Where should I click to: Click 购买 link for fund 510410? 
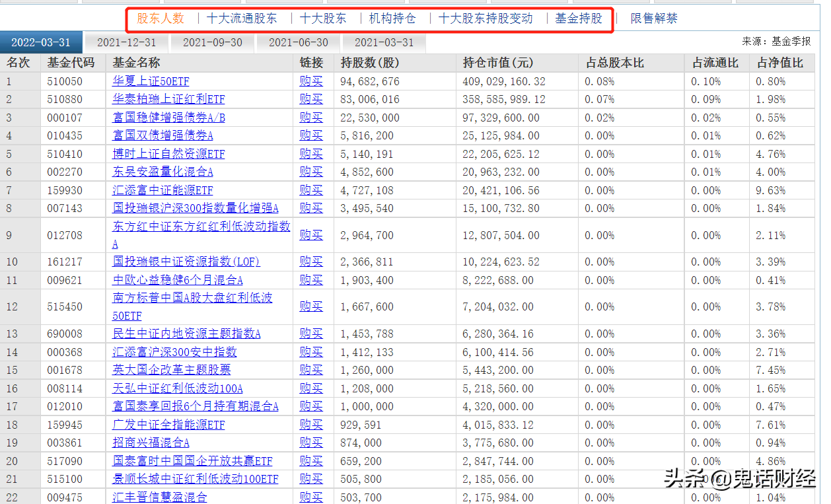click(311, 154)
